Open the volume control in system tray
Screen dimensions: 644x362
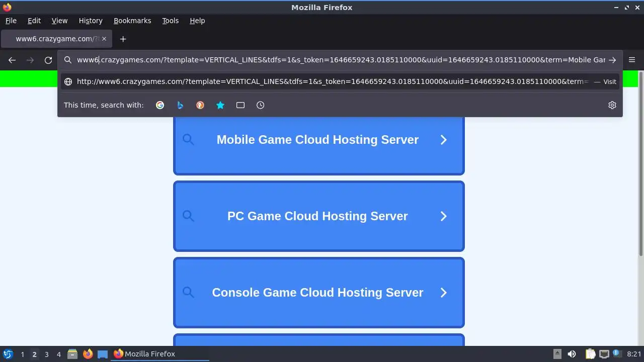click(x=572, y=354)
